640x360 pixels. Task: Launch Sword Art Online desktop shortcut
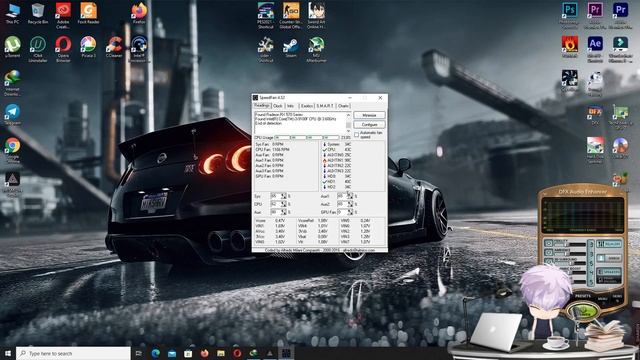pyautogui.click(x=316, y=16)
